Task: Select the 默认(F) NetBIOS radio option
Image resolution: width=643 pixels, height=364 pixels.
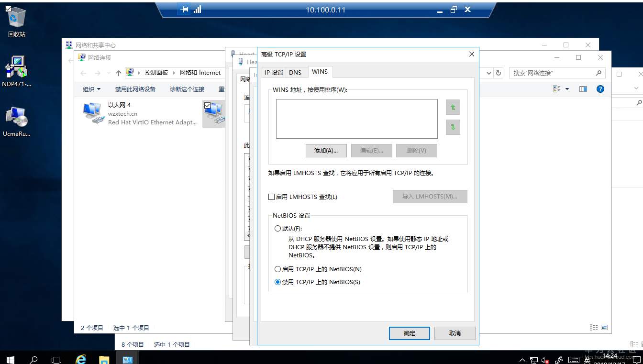Action: 277,228
